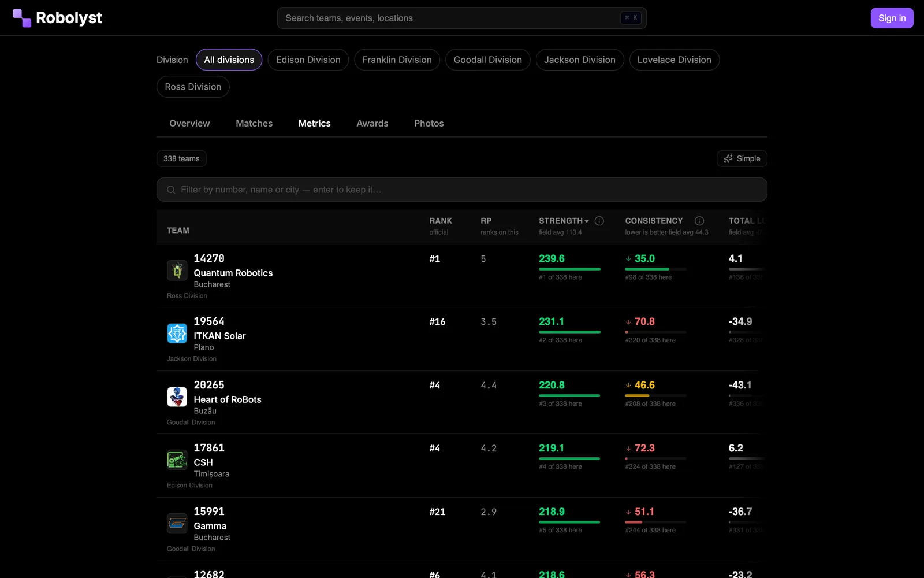Select All divisions filter
This screenshot has width=924, height=578.
click(229, 60)
